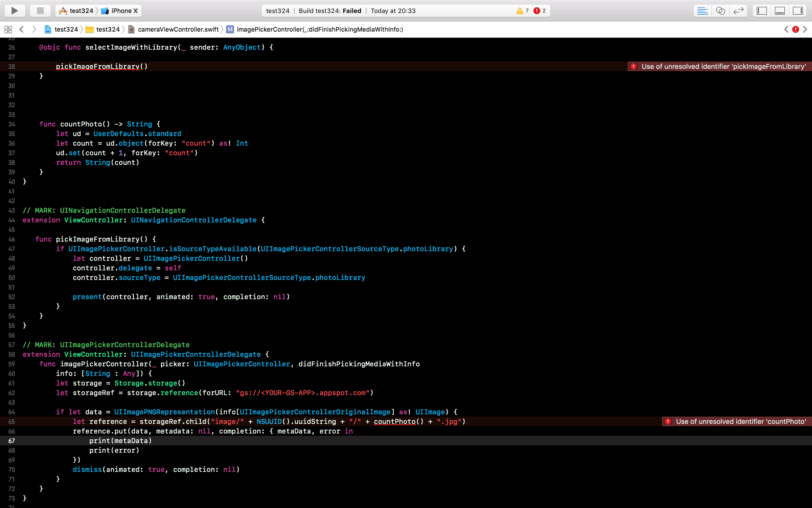812x508 pixels.
Task: Click the countPhoto unresolved identifier error
Action: [x=737, y=422]
